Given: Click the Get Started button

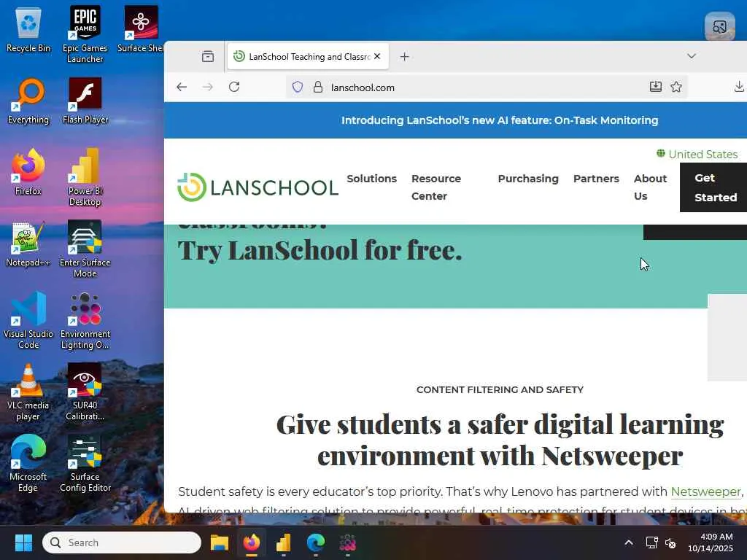Looking at the screenshot, I should tap(713, 187).
